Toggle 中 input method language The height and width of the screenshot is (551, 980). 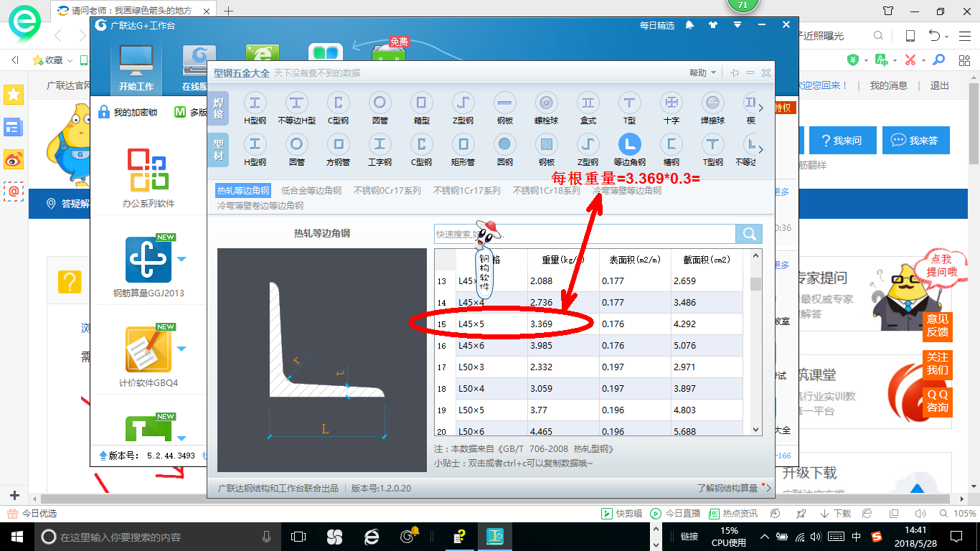857,537
